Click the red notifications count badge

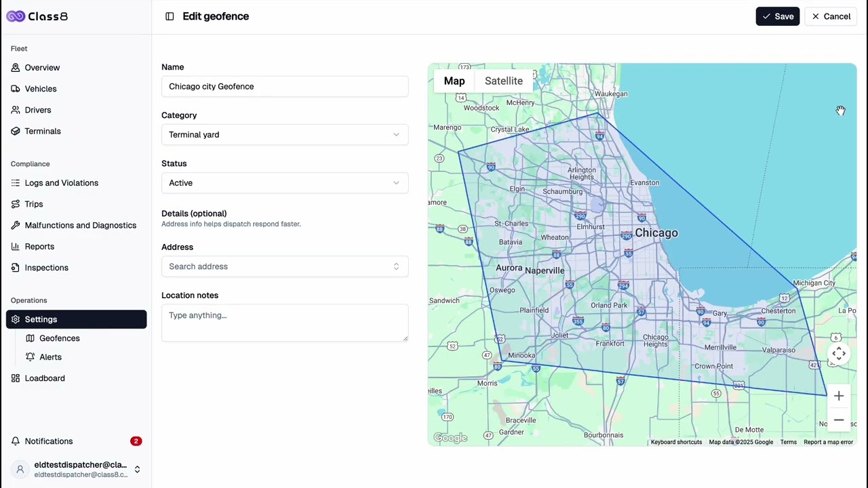tap(136, 441)
